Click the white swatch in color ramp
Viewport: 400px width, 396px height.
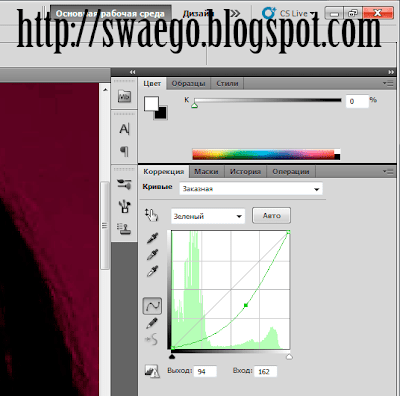coord(337,152)
